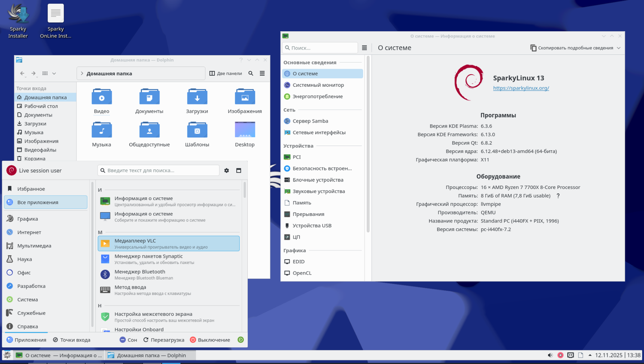Expand the dropdown arrow beside Скопировать подробные сведения
The image size is (644, 364).
click(619, 48)
